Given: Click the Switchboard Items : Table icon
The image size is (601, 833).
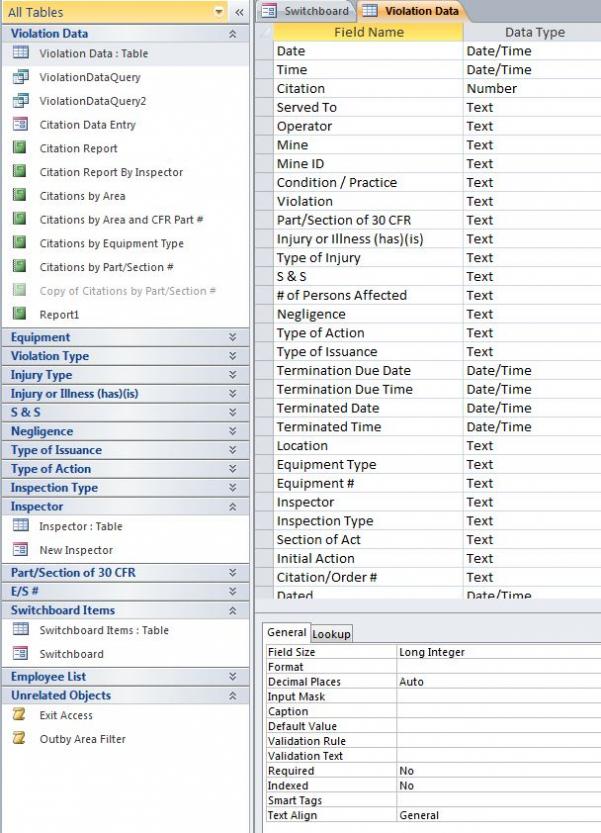Looking at the screenshot, I should pyautogui.click(x=21, y=629).
